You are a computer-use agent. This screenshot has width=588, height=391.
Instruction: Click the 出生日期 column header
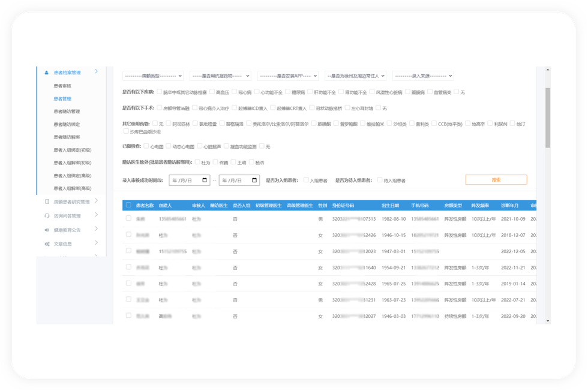[x=391, y=206]
